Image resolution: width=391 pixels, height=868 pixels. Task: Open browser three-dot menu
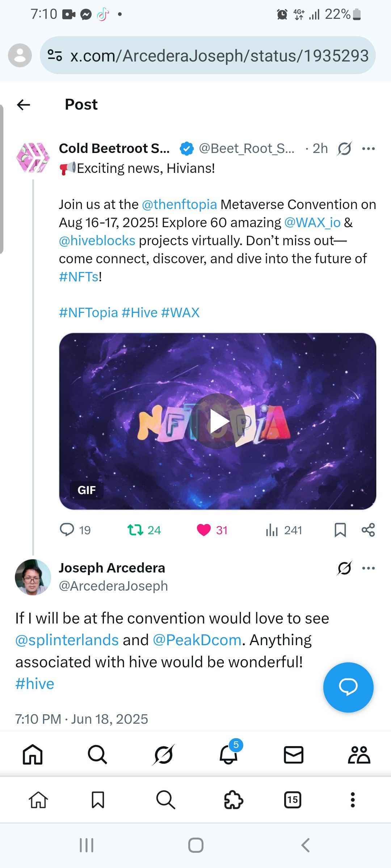tap(353, 800)
